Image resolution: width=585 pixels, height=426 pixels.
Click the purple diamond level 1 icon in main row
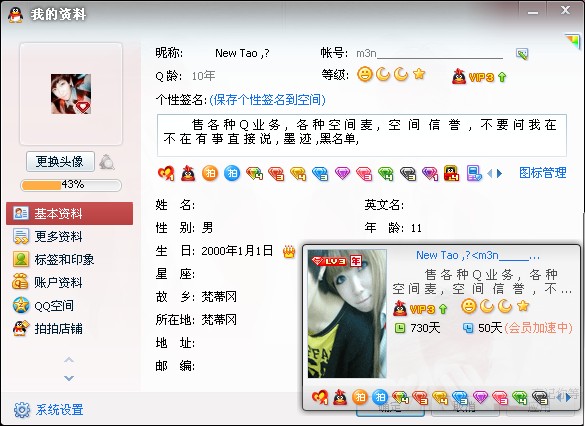(x=430, y=173)
